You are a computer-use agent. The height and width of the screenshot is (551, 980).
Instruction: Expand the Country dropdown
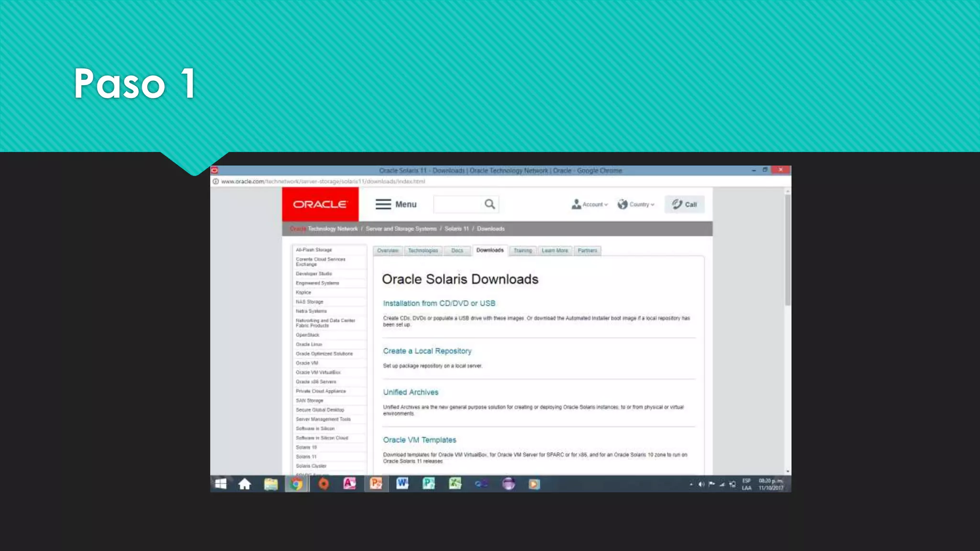[x=636, y=204]
